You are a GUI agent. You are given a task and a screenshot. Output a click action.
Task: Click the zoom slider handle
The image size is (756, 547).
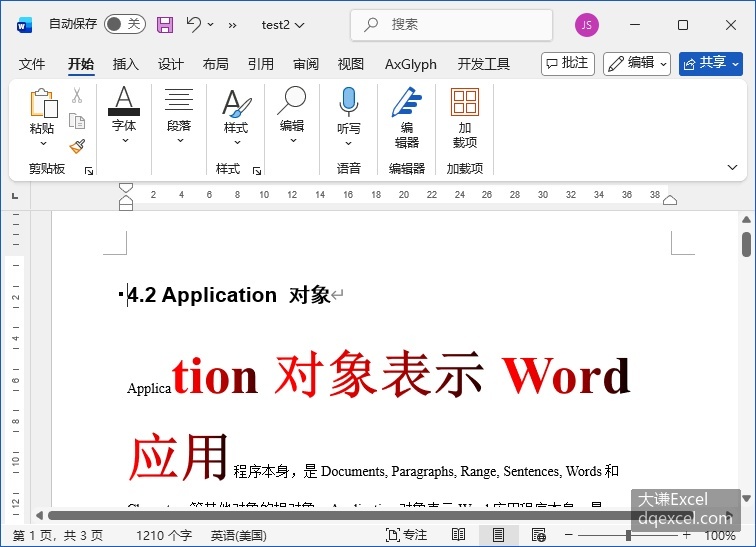628,535
